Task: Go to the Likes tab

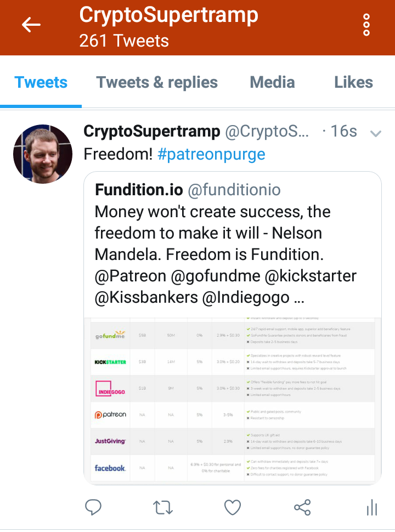Action: tap(353, 83)
